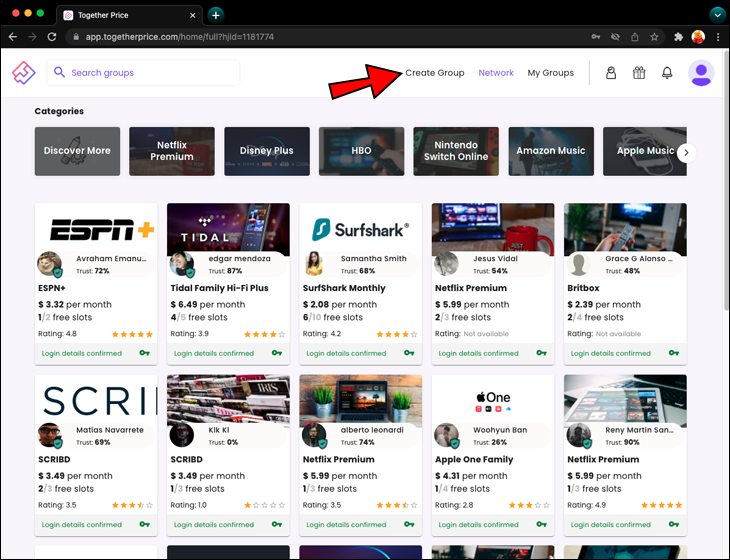Screen dimensions: 730x560
Task: Reload the page
Action: point(53,37)
